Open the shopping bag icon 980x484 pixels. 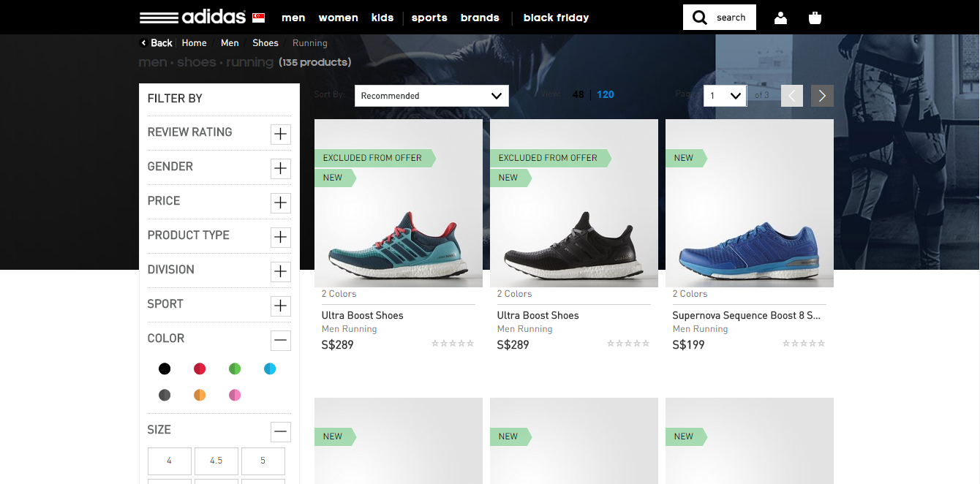click(x=815, y=18)
